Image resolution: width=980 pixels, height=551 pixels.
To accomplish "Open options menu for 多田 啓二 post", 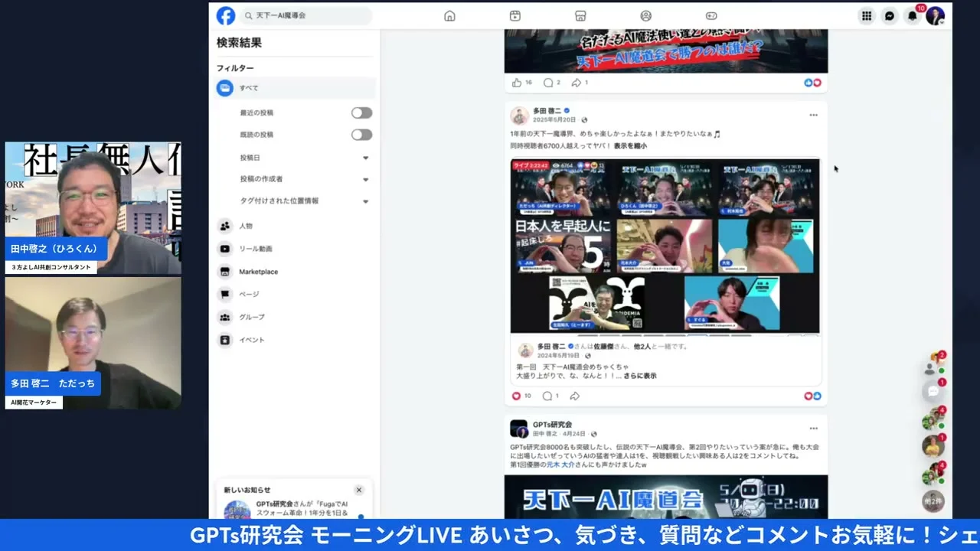I will 813,115.
